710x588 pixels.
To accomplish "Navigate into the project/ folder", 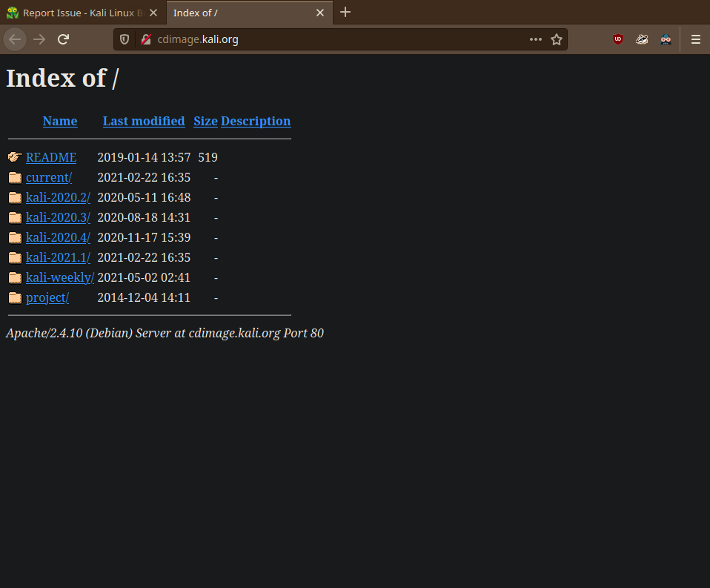I will click(x=47, y=297).
